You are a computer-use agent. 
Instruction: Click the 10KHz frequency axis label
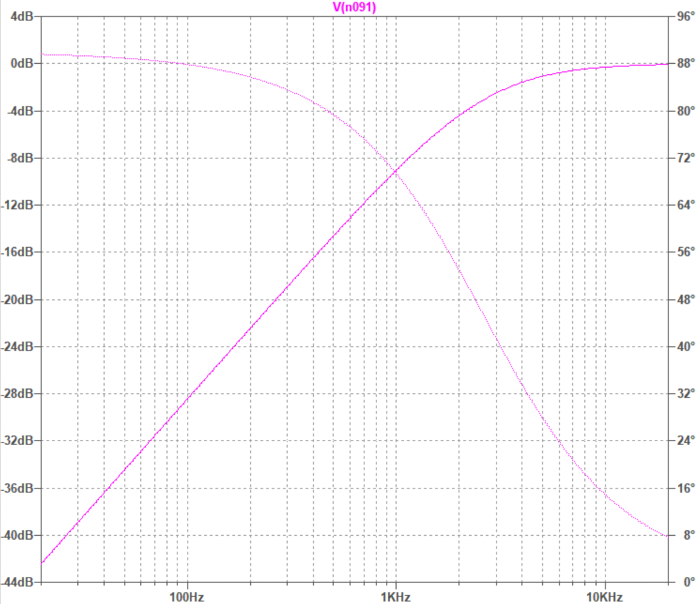pos(604,597)
